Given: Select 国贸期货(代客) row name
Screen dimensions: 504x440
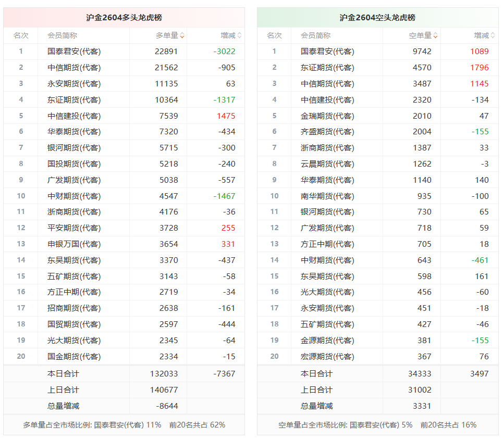Looking at the screenshot, I should click(74, 324).
